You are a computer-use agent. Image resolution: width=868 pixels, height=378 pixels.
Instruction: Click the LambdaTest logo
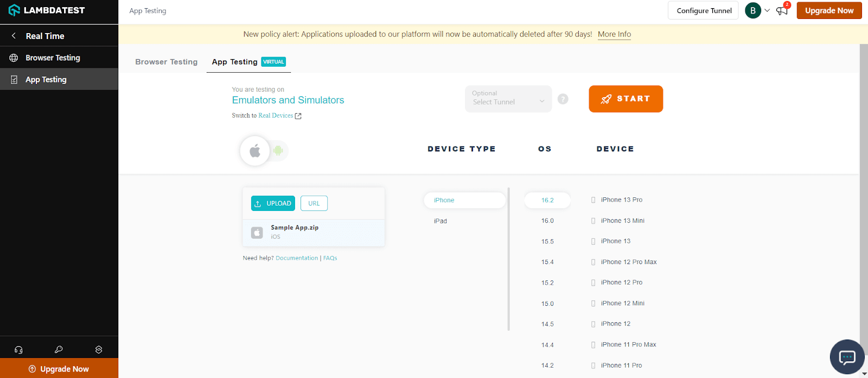[x=47, y=10]
